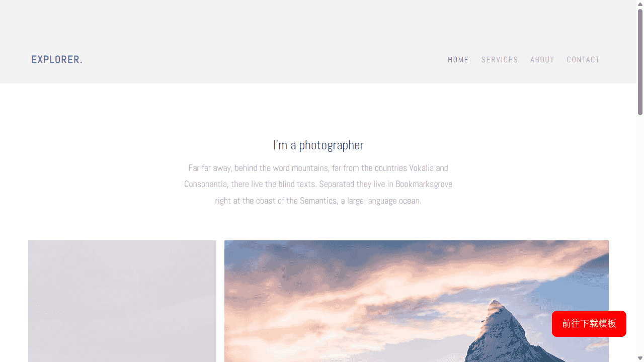Click the scrollbar up arrow
Image resolution: width=644 pixels, height=362 pixels.
tap(640, 4)
